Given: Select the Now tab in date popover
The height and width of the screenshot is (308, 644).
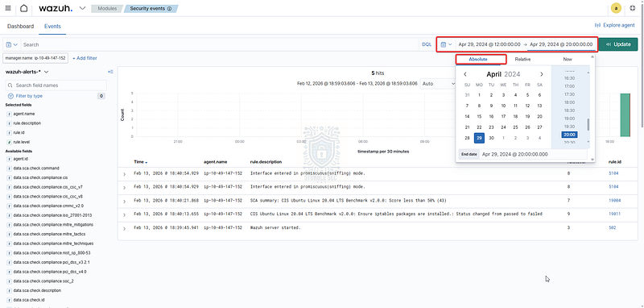Looking at the screenshot, I should click(x=568, y=59).
